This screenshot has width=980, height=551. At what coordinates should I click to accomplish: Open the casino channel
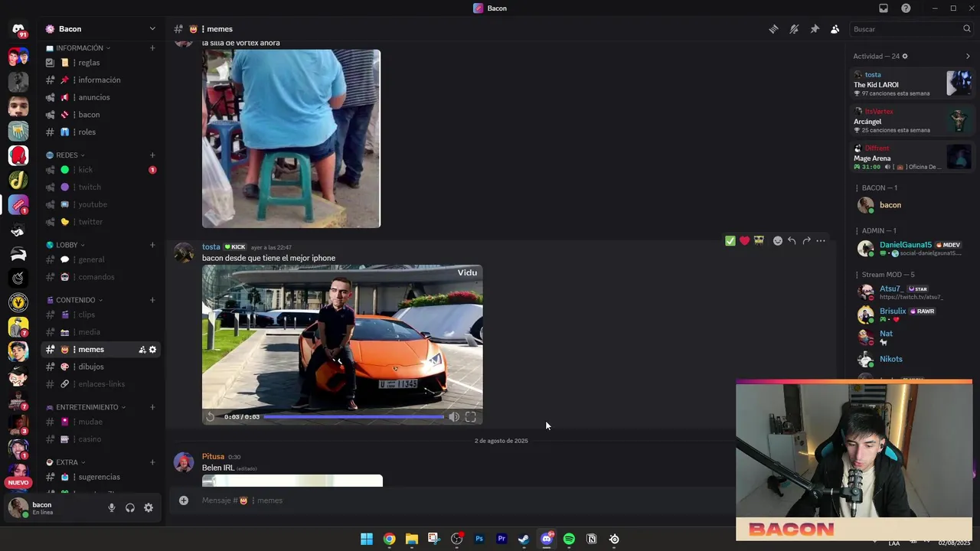(x=100, y=439)
